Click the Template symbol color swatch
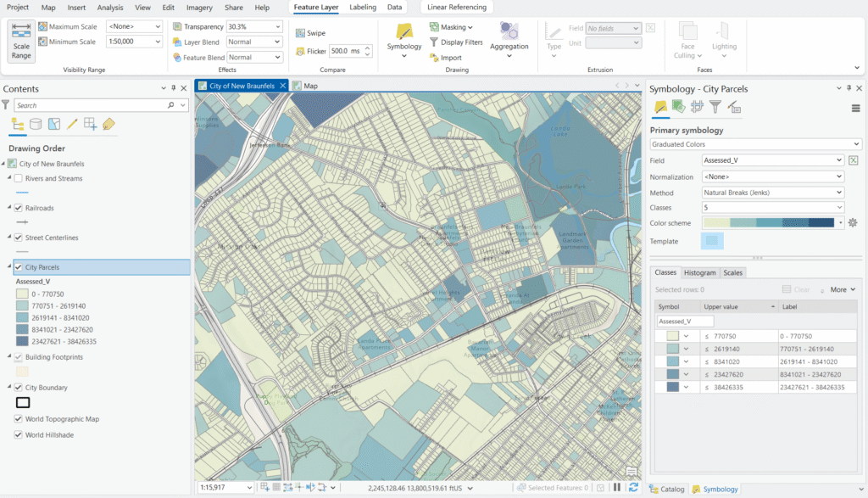This screenshot has height=498, width=868. 712,242
